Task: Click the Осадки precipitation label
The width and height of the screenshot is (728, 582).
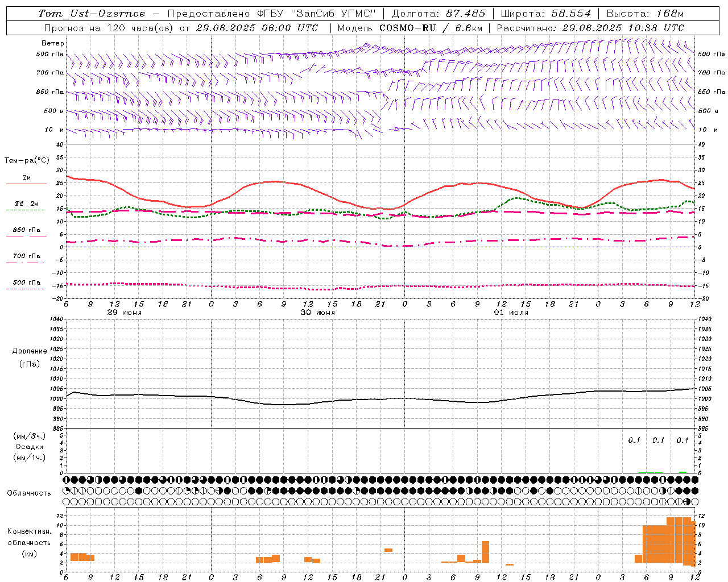Action: pyautogui.click(x=30, y=447)
